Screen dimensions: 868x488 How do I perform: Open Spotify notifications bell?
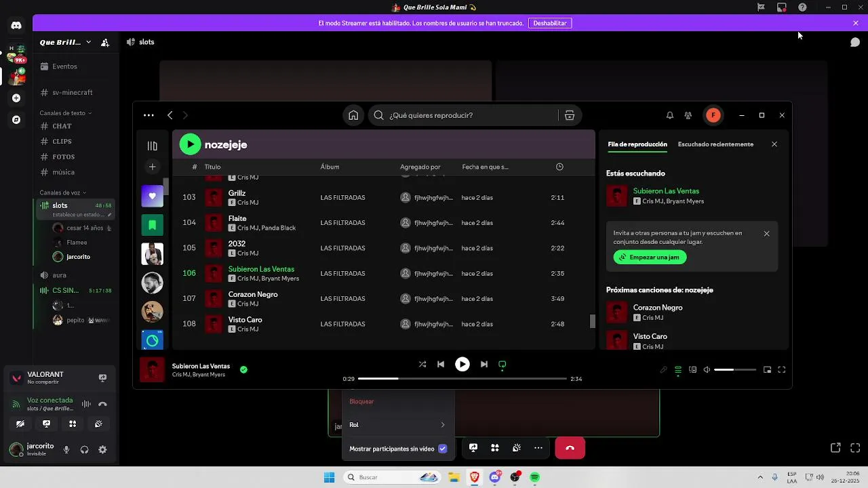click(x=670, y=115)
